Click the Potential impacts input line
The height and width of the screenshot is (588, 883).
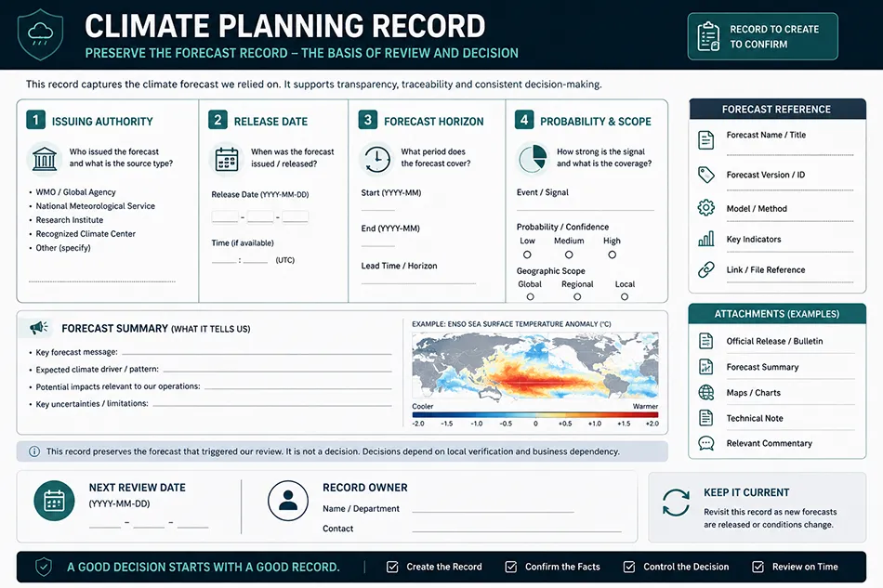298,387
